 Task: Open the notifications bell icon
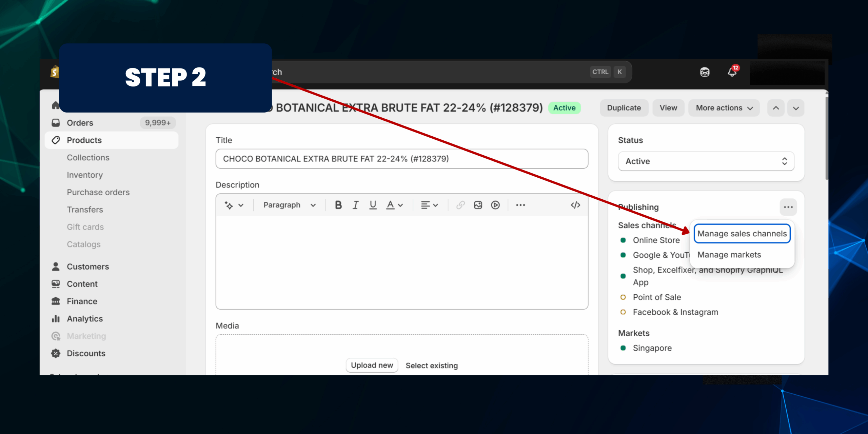pos(732,72)
